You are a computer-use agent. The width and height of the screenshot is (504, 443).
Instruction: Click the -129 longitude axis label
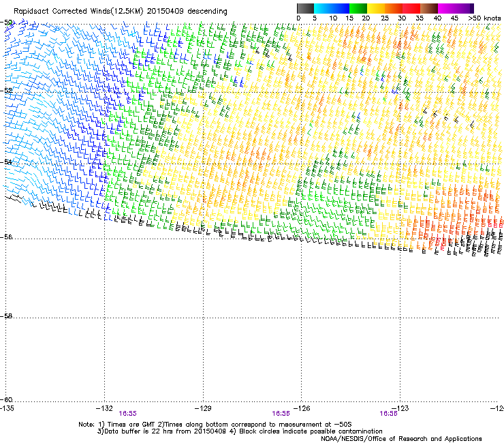pyautogui.click(x=203, y=408)
